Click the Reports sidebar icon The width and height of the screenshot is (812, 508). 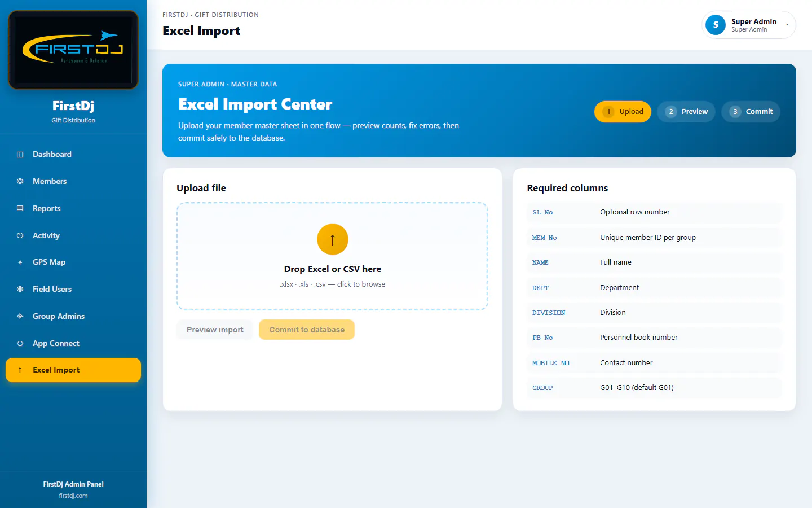(20, 209)
